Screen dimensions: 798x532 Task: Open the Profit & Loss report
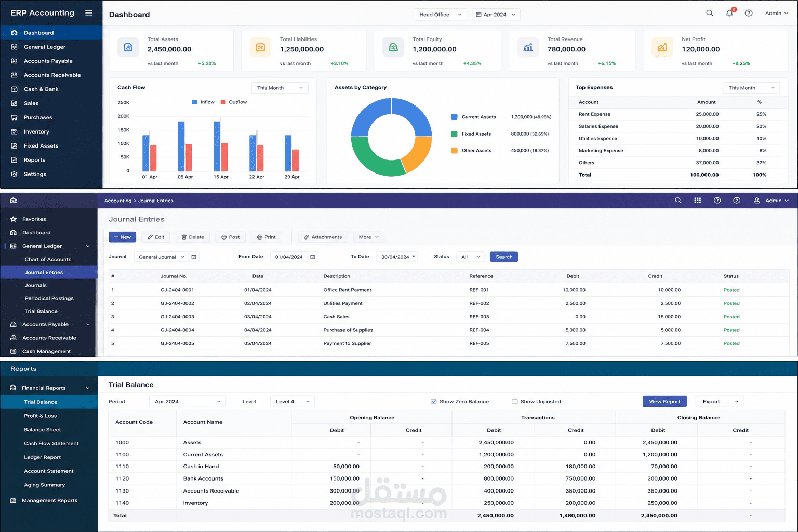click(41, 416)
